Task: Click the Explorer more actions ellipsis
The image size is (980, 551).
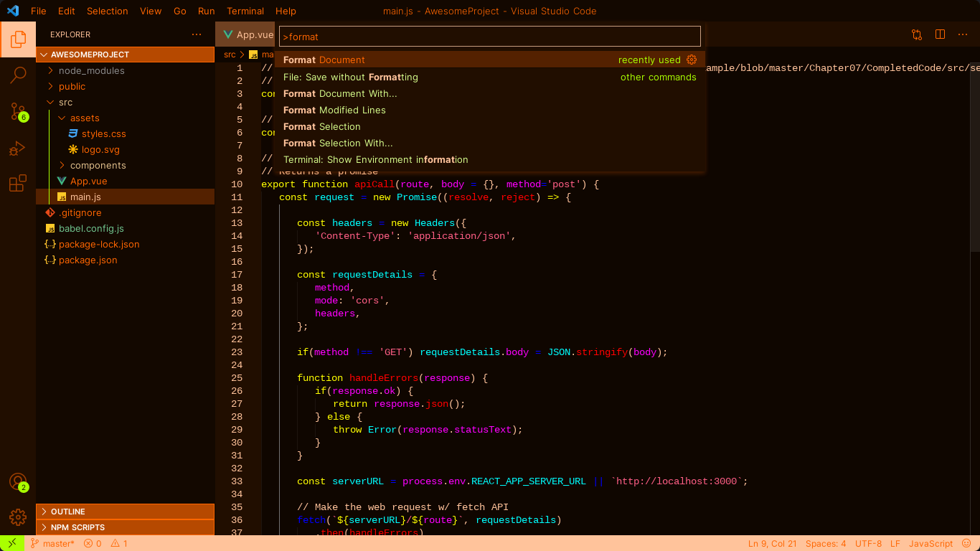Action: pos(197,34)
